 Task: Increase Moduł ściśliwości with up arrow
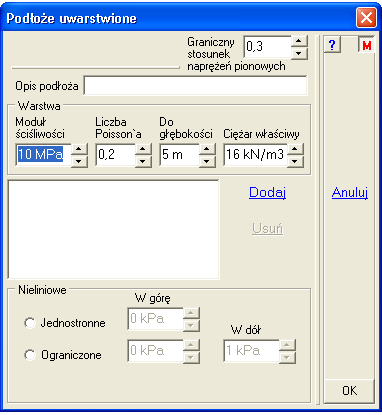(80, 148)
